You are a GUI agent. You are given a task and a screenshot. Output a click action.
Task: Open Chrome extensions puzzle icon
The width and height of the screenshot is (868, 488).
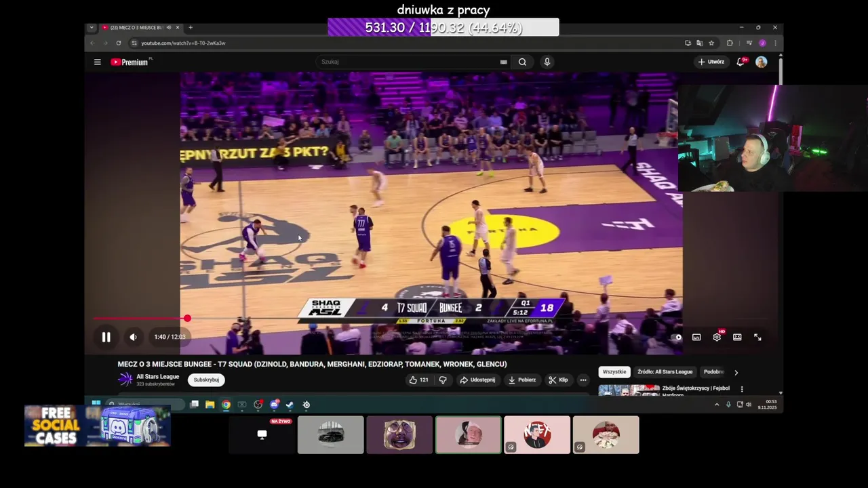pos(730,43)
